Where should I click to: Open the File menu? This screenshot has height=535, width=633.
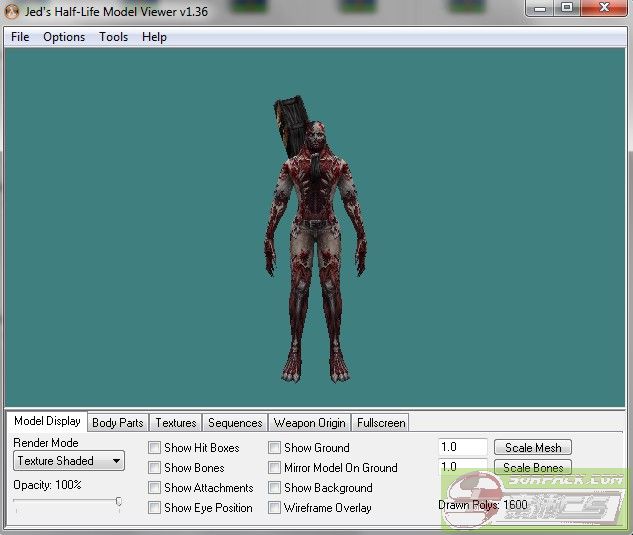[x=20, y=37]
